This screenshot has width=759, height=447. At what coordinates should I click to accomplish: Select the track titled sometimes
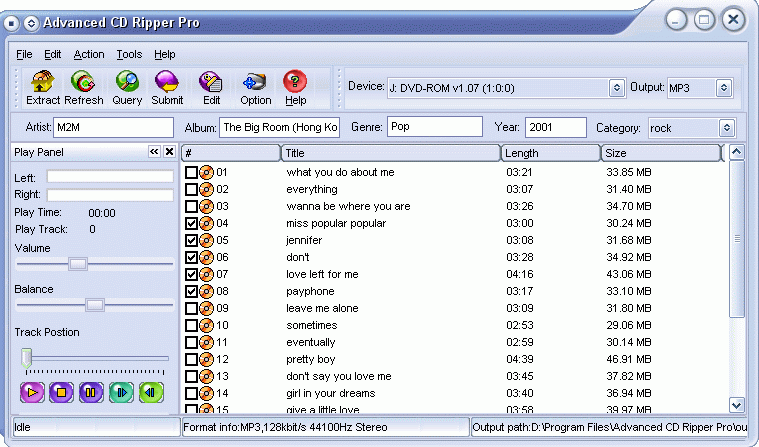[312, 325]
